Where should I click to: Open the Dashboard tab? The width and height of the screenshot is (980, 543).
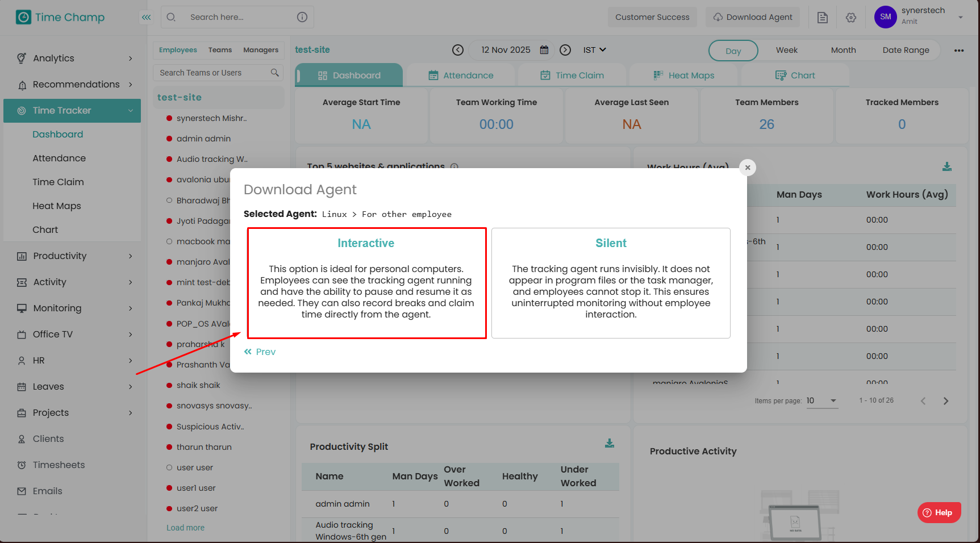click(x=349, y=75)
